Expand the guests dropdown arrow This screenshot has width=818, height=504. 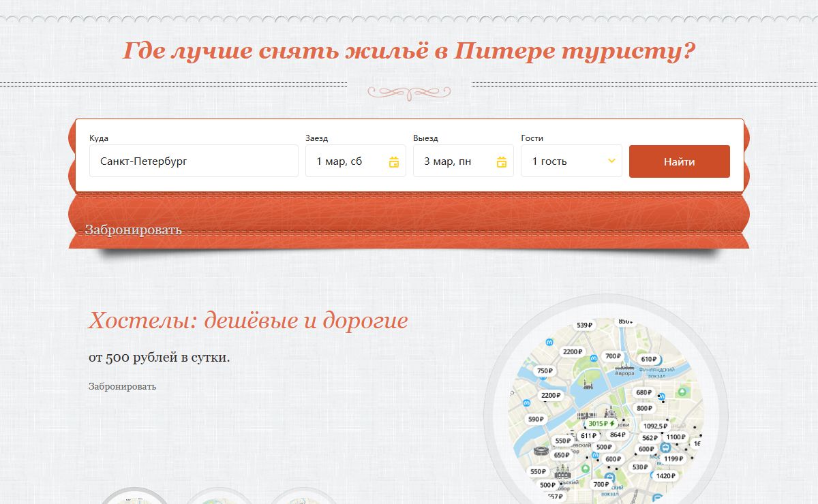(611, 161)
